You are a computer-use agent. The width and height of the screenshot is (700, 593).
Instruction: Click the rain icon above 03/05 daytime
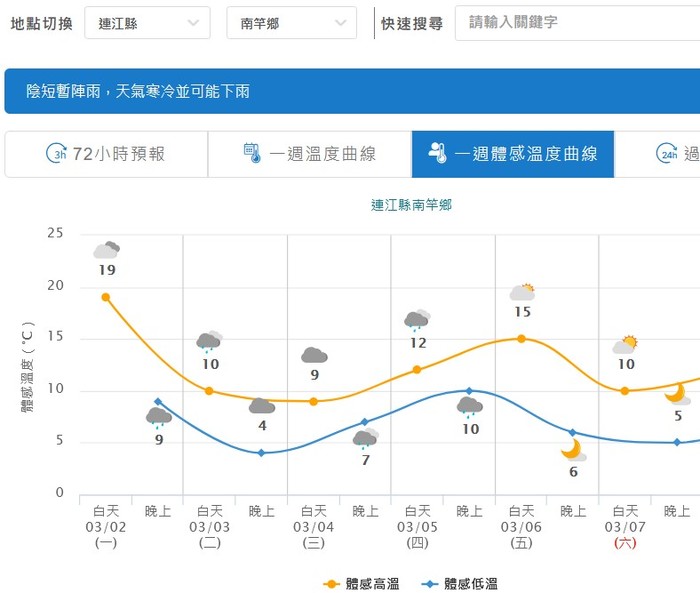tap(417, 321)
